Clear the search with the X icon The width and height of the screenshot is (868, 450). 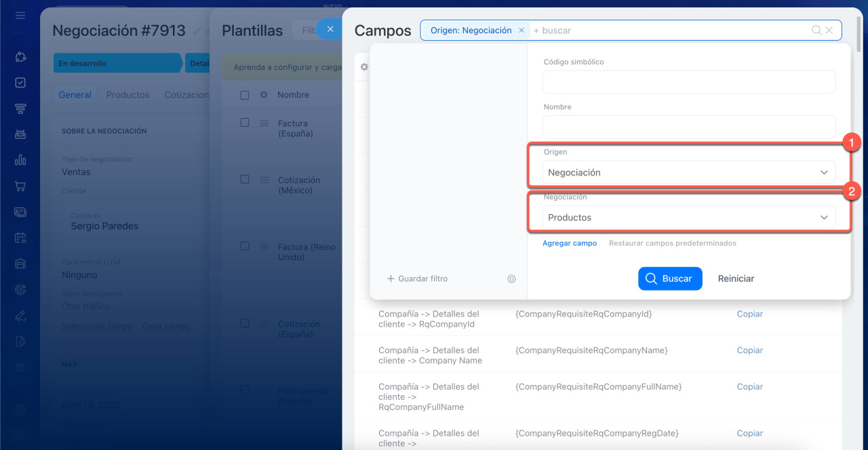pyautogui.click(x=829, y=30)
